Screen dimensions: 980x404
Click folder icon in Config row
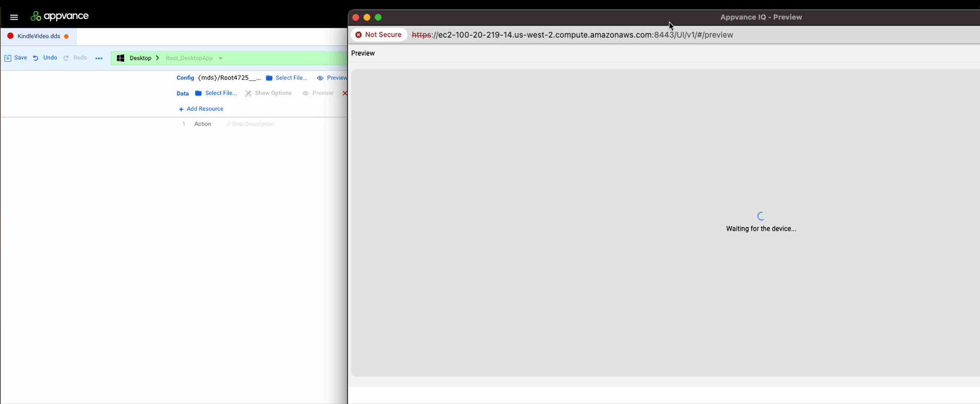pos(269,78)
